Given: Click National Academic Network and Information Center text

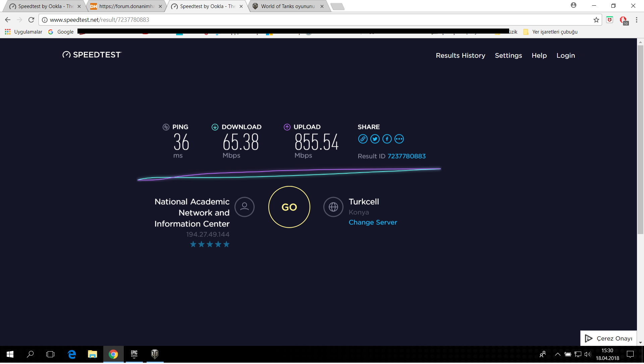Looking at the screenshot, I should point(192,213).
